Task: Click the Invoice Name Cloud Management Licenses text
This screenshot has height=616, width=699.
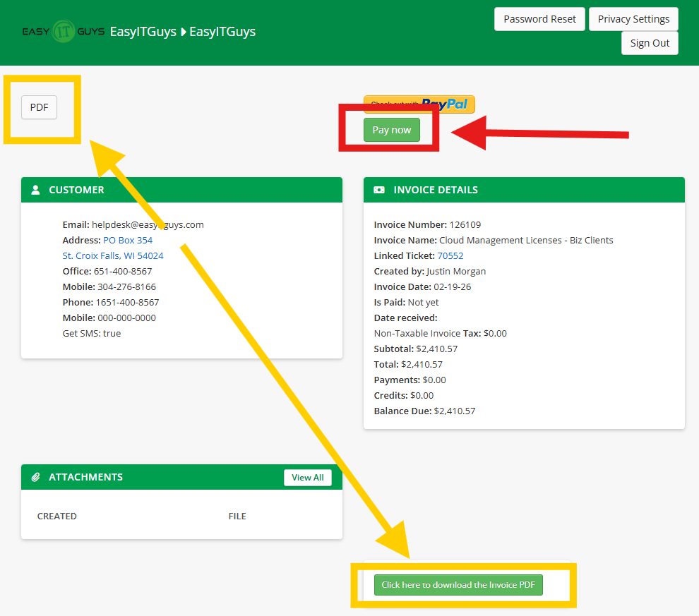Action: click(x=494, y=241)
